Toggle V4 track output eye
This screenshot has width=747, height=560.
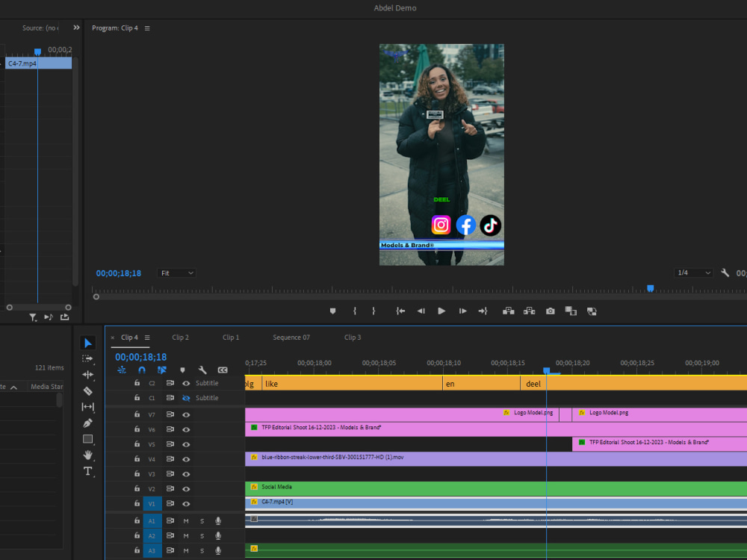(186, 459)
